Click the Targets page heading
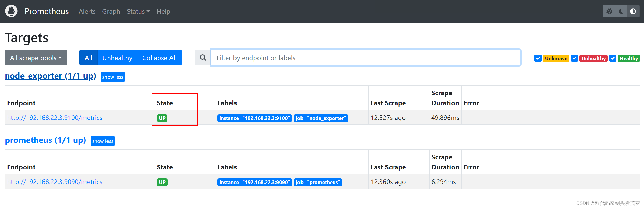The height and width of the screenshot is (208, 644). [x=27, y=38]
